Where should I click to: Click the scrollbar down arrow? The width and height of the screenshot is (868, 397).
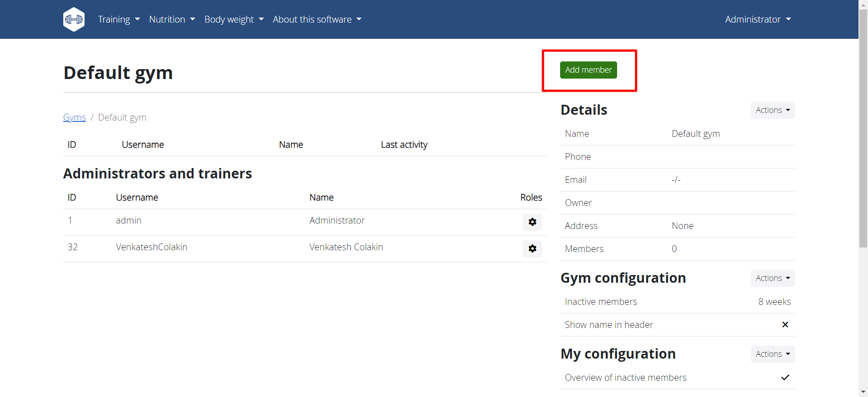(x=863, y=392)
